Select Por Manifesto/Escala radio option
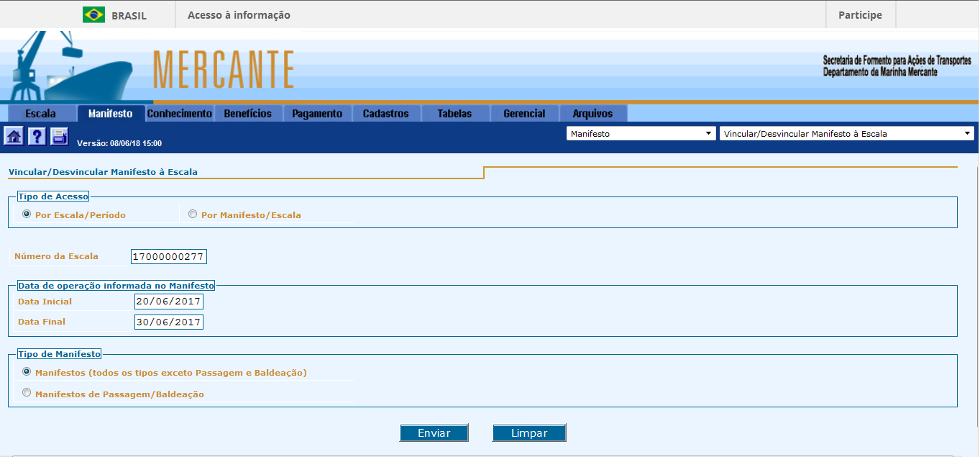This screenshot has height=457, width=980. pyautogui.click(x=192, y=214)
